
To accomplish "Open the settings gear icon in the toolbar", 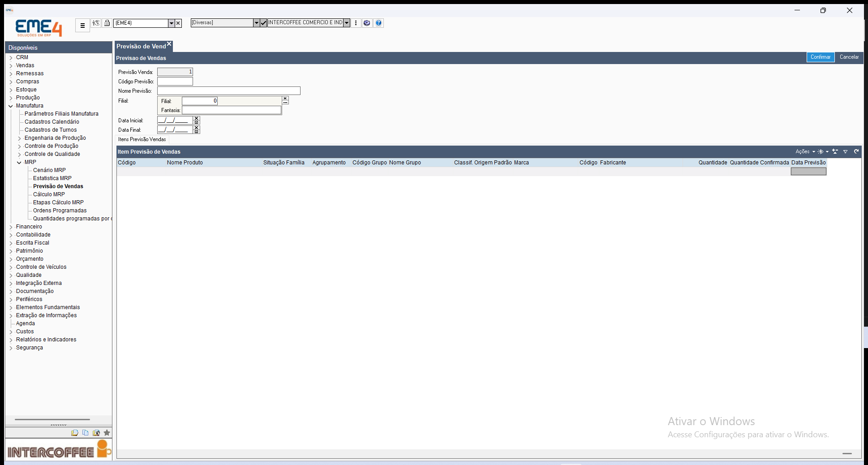I will pyautogui.click(x=367, y=23).
